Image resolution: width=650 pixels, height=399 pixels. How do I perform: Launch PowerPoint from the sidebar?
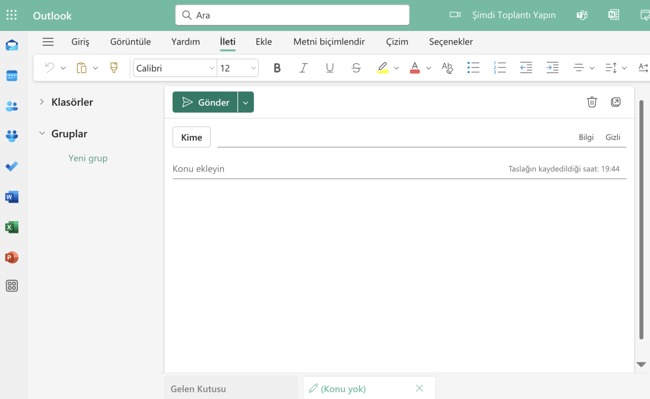[12, 257]
